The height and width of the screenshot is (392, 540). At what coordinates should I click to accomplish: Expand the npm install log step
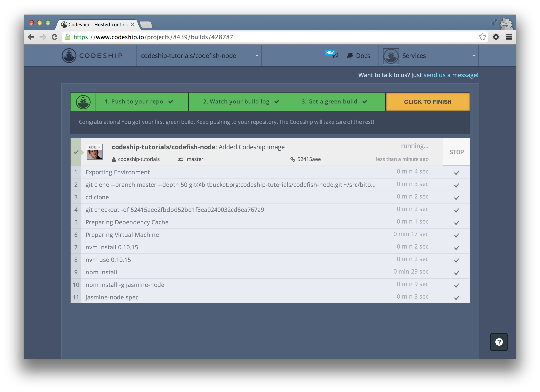(x=101, y=272)
